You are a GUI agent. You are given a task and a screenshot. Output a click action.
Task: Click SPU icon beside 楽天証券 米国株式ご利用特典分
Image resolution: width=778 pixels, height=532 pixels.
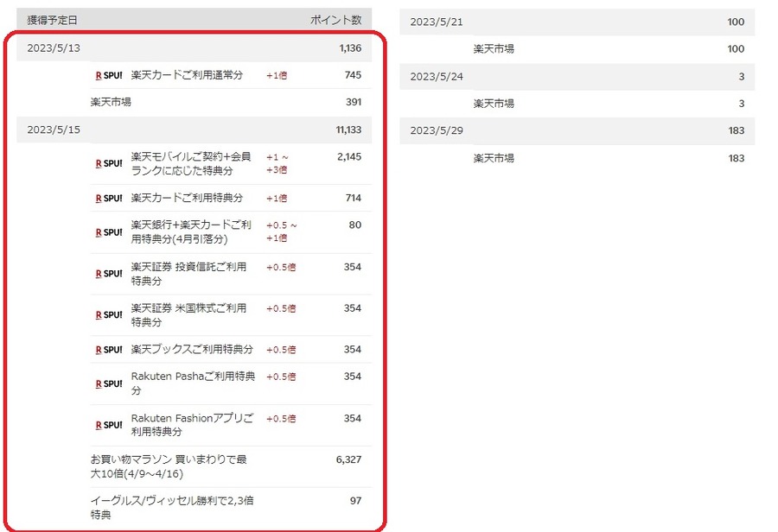[109, 315]
